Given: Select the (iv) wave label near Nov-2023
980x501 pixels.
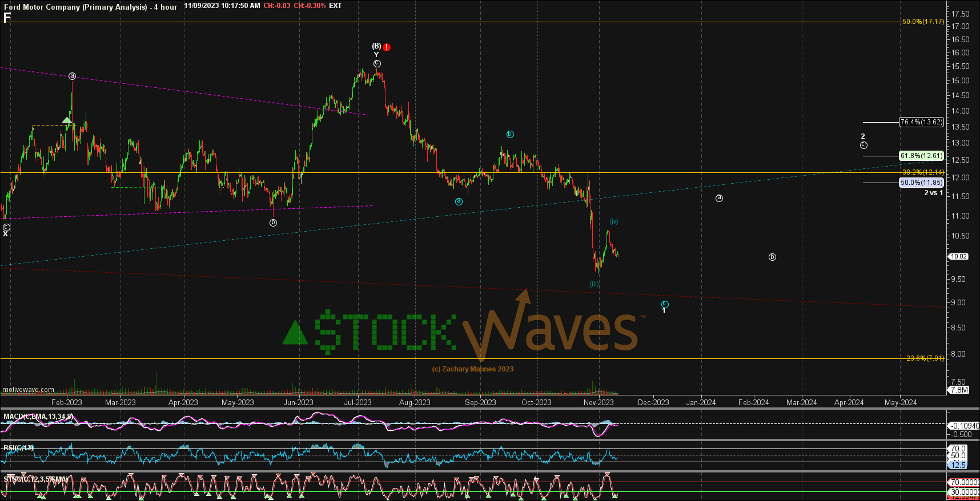Looking at the screenshot, I should (x=613, y=221).
